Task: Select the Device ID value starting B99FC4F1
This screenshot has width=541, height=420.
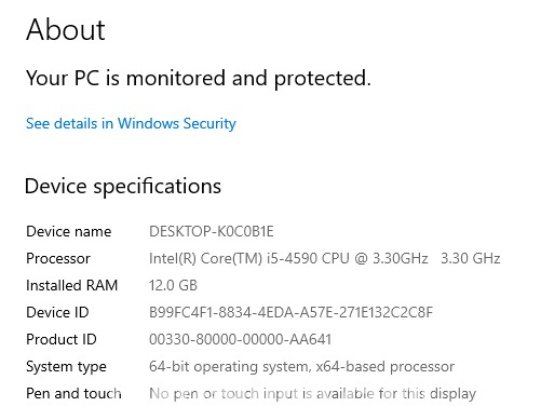Action: (x=291, y=312)
